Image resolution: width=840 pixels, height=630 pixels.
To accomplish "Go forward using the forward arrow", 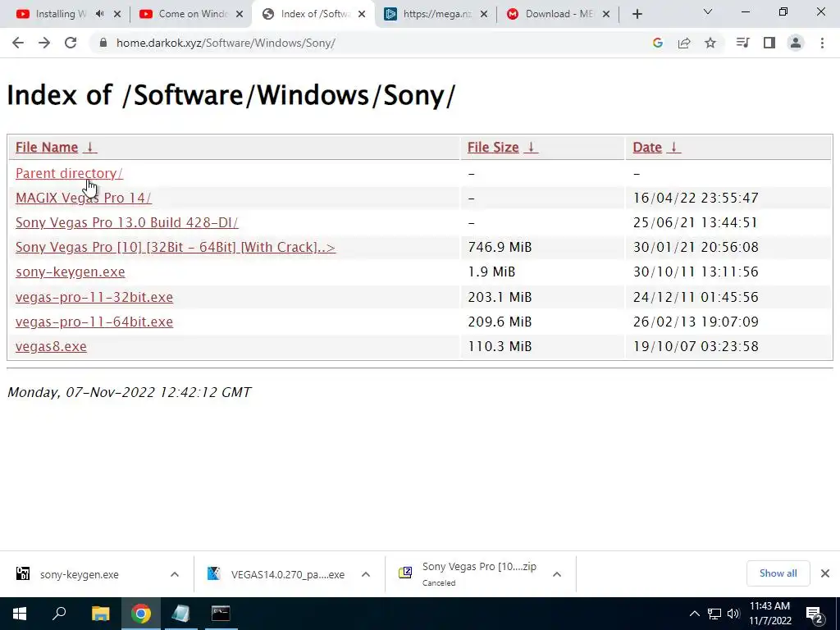I will tap(44, 43).
